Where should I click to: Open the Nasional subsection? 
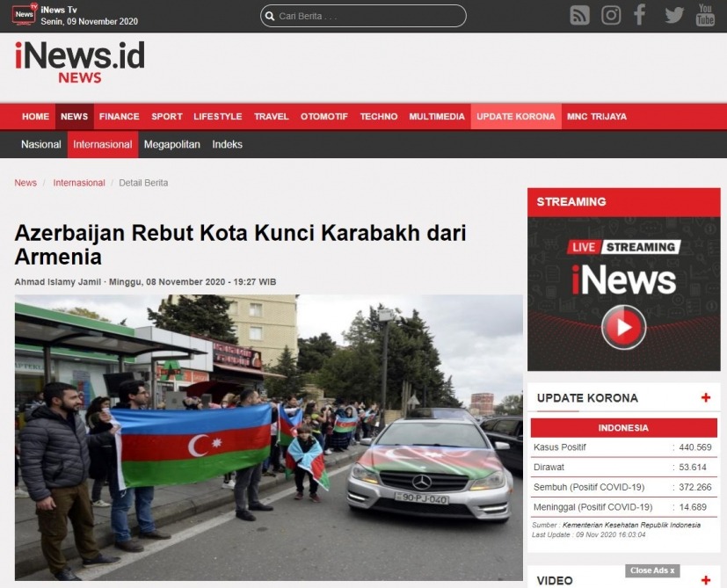point(41,144)
